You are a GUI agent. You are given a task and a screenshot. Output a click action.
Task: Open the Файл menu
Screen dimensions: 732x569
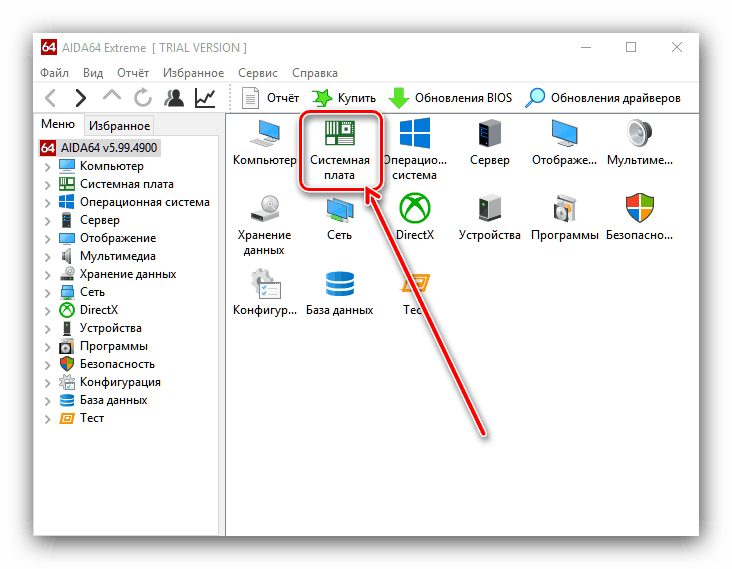coord(54,73)
